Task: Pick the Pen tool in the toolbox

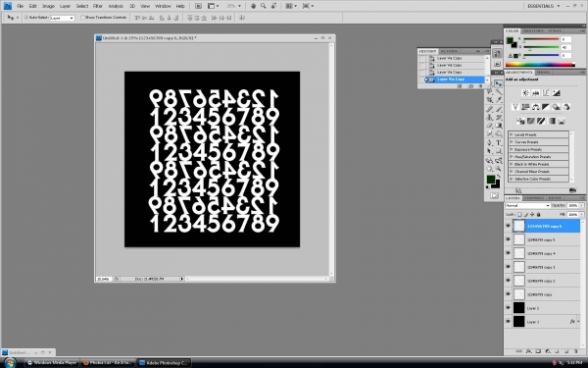Action: 490,142
